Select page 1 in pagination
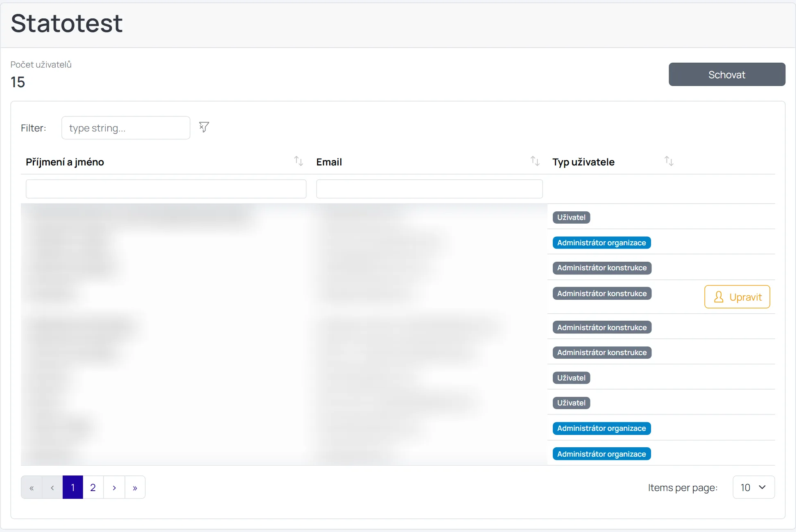796x532 pixels. pos(73,487)
